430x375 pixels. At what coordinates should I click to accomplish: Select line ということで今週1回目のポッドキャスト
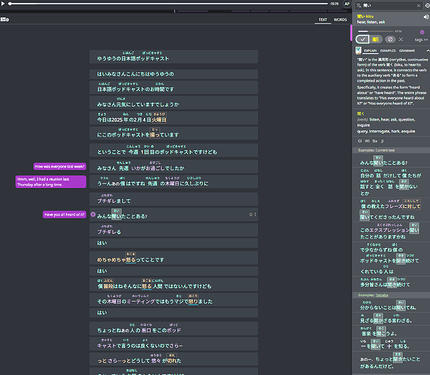coord(174,150)
